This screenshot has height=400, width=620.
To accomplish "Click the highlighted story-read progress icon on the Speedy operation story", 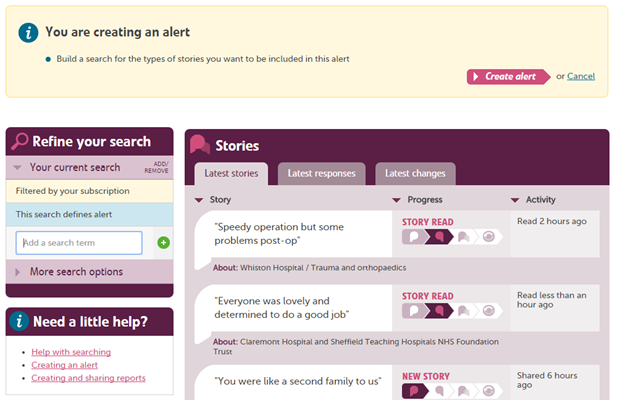I will tap(439, 237).
